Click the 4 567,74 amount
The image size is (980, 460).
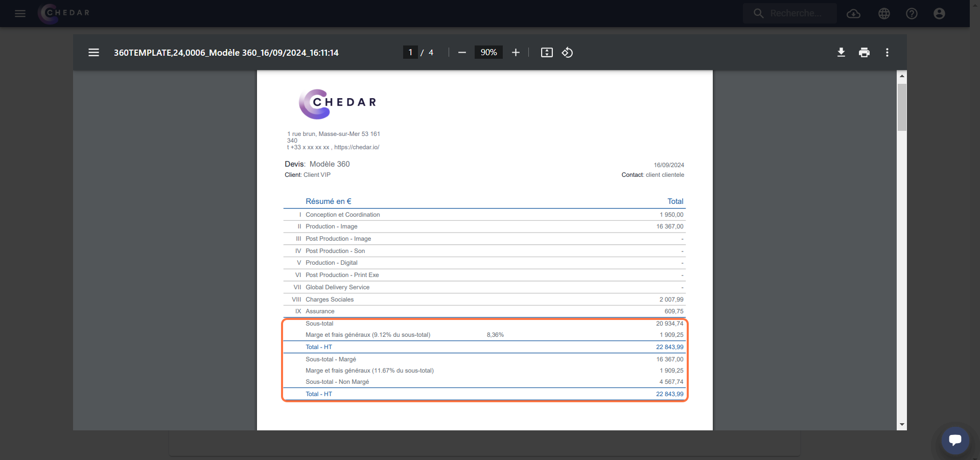(671, 382)
